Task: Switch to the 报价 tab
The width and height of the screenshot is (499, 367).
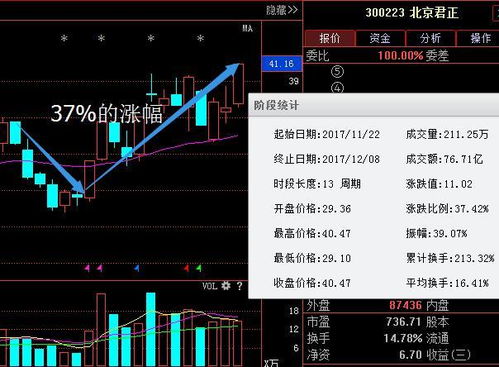Action: pyautogui.click(x=330, y=38)
